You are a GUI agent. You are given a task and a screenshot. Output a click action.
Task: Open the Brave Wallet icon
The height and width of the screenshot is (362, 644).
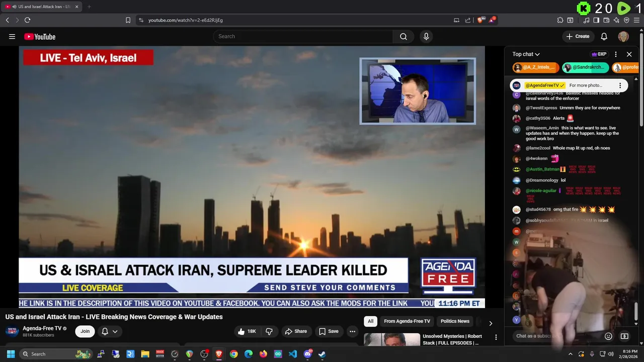pos(606,20)
